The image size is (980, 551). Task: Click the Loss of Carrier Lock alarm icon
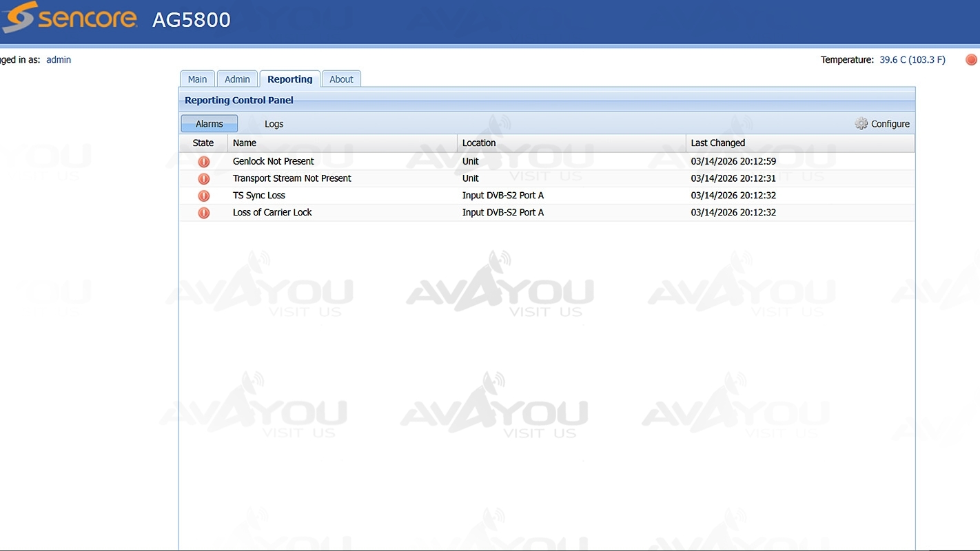(203, 213)
